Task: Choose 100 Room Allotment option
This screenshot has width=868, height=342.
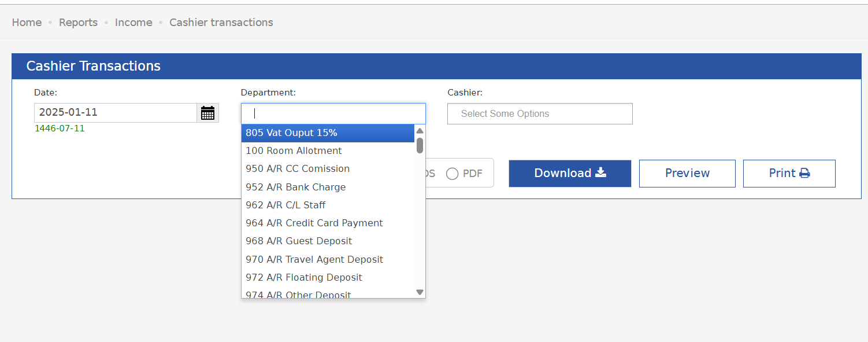Action: [x=328, y=150]
